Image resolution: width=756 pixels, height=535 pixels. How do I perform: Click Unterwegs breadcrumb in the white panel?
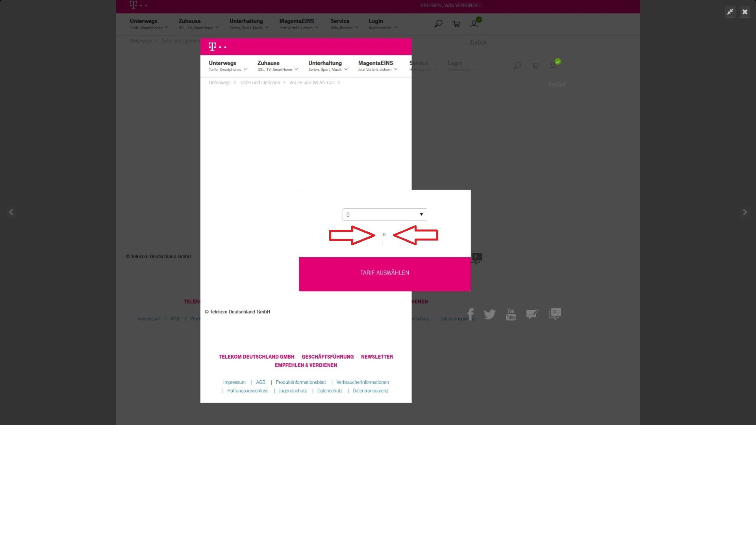pyautogui.click(x=219, y=82)
